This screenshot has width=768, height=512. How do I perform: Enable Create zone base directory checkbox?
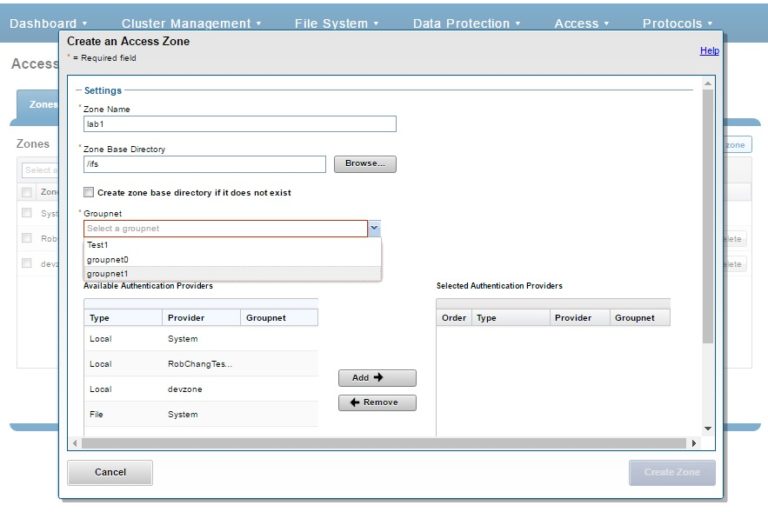pos(89,192)
